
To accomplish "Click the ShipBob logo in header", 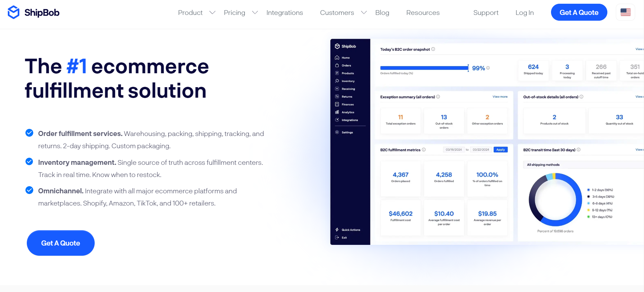I will pos(34,13).
